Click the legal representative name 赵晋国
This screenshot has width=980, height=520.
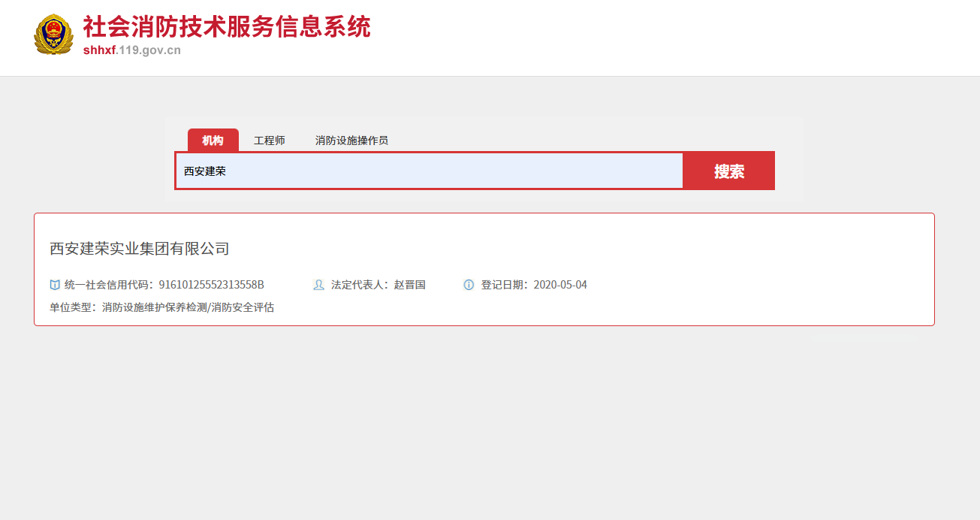click(x=410, y=285)
